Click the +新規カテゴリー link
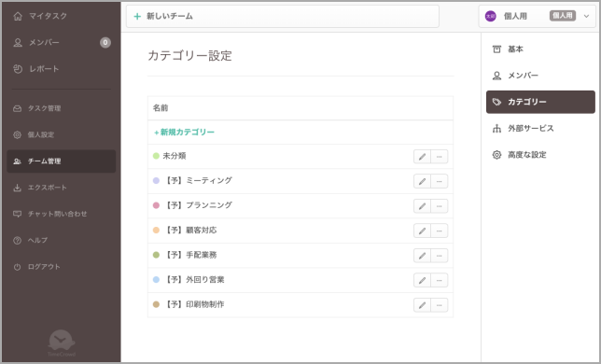 184,133
